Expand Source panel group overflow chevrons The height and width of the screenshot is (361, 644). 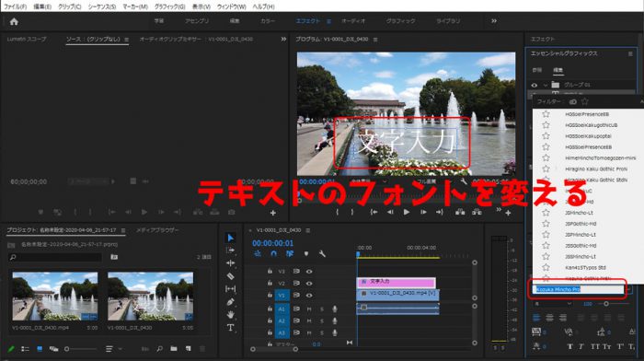[283, 39]
